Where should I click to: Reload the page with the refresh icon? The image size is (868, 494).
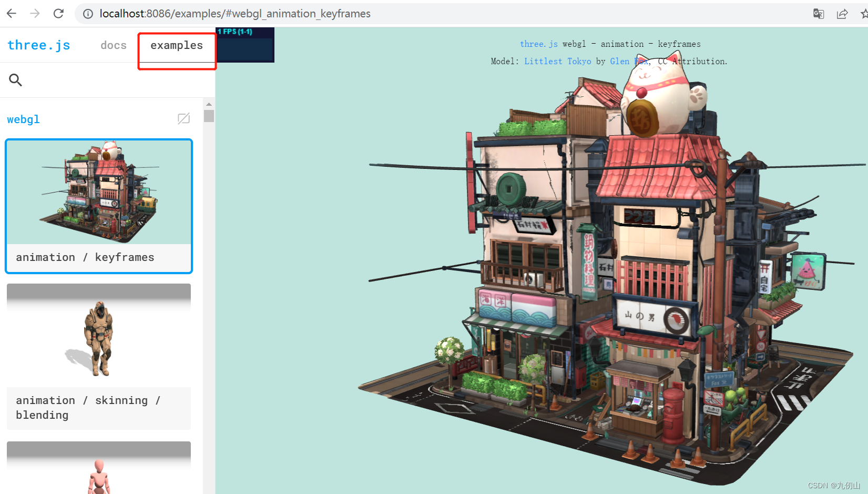(x=58, y=13)
